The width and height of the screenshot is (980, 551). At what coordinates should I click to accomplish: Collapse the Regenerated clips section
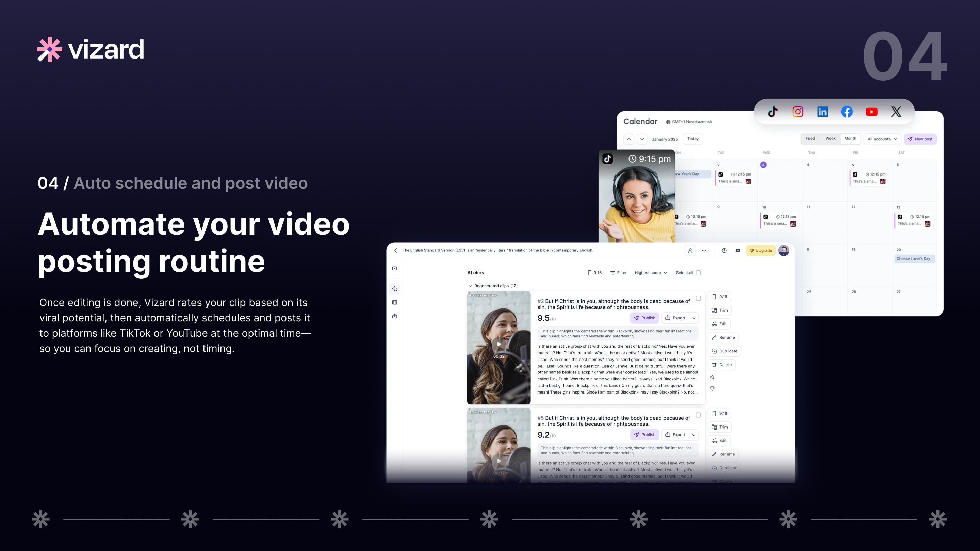pyautogui.click(x=470, y=286)
